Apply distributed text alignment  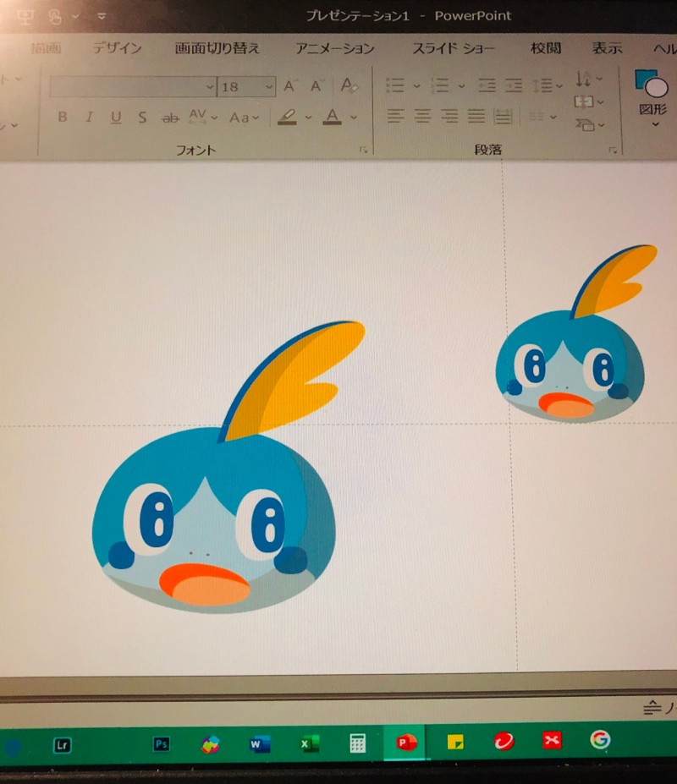(503, 117)
